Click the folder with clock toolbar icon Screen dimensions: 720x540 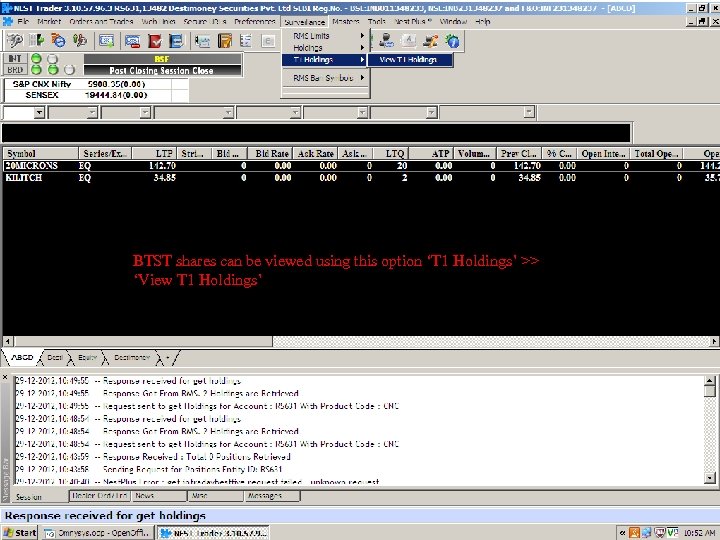coord(58,41)
